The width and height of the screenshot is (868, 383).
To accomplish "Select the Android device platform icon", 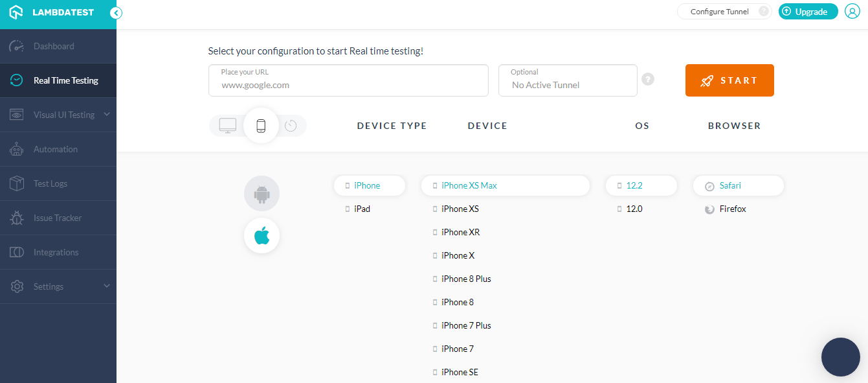I will pos(262,193).
